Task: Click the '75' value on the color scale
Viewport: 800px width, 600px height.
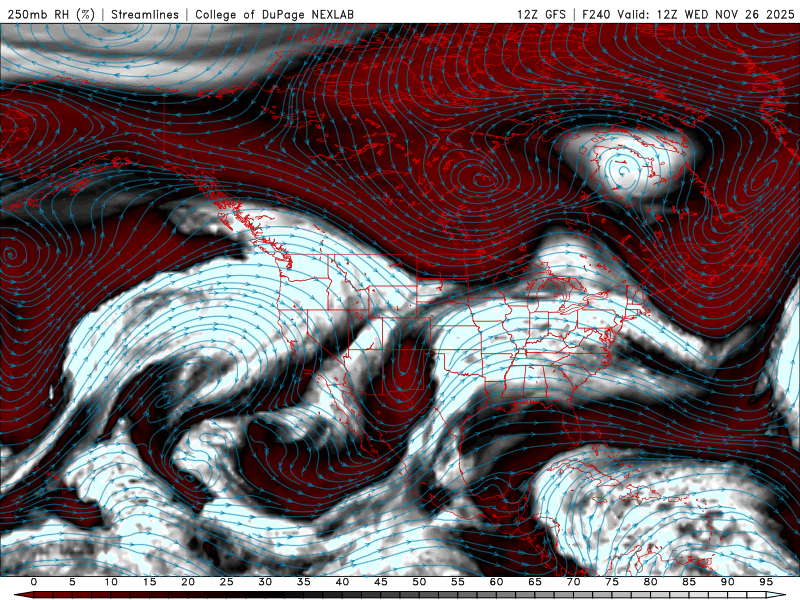Action: pos(612,582)
